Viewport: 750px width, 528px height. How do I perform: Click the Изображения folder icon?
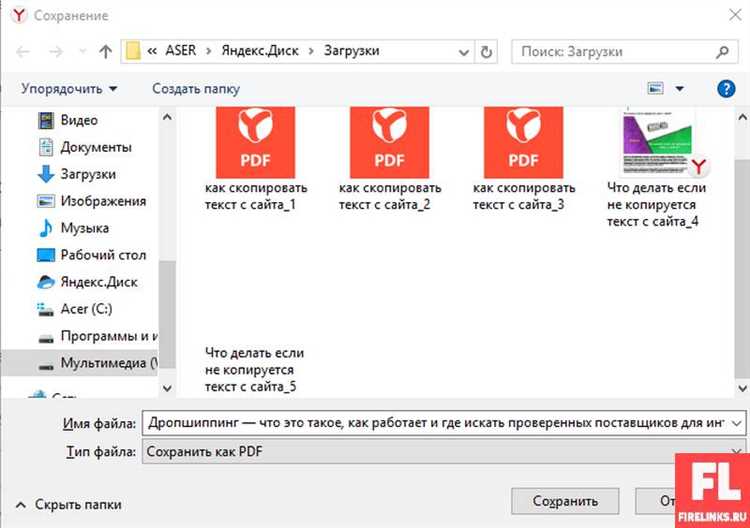(x=46, y=201)
